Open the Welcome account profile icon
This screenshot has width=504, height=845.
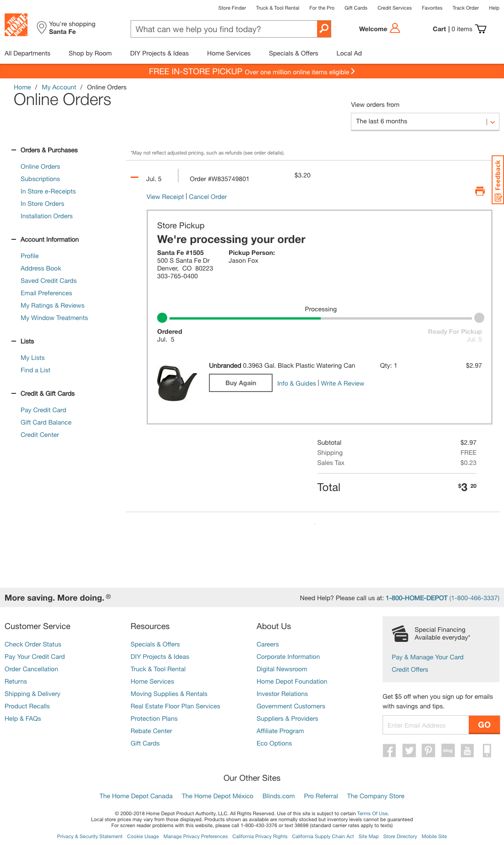click(395, 28)
